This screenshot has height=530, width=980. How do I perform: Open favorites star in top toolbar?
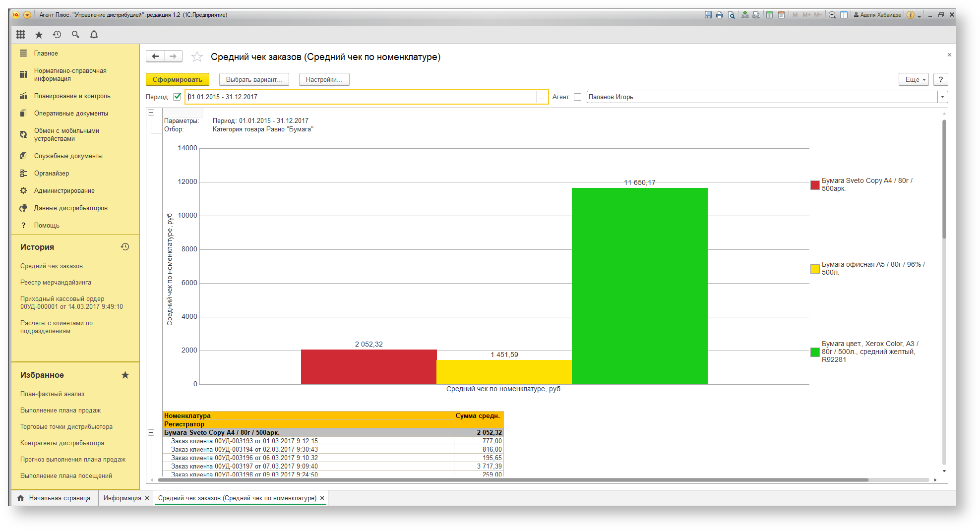39,34
